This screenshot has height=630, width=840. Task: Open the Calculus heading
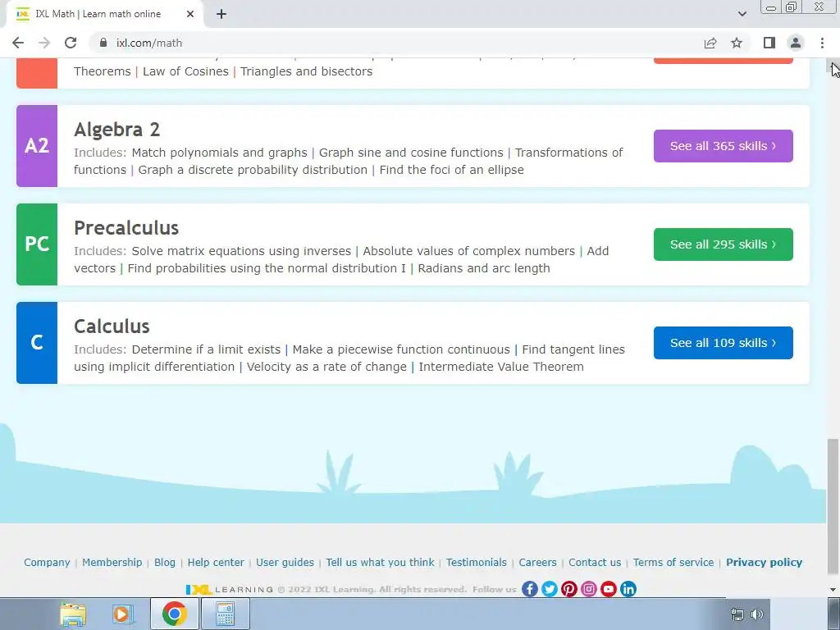point(112,326)
